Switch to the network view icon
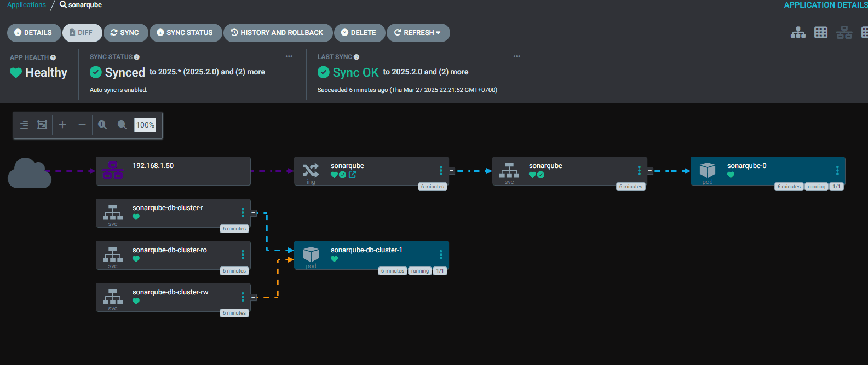The height and width of the screenshot is (365, 868). point(844,33)
